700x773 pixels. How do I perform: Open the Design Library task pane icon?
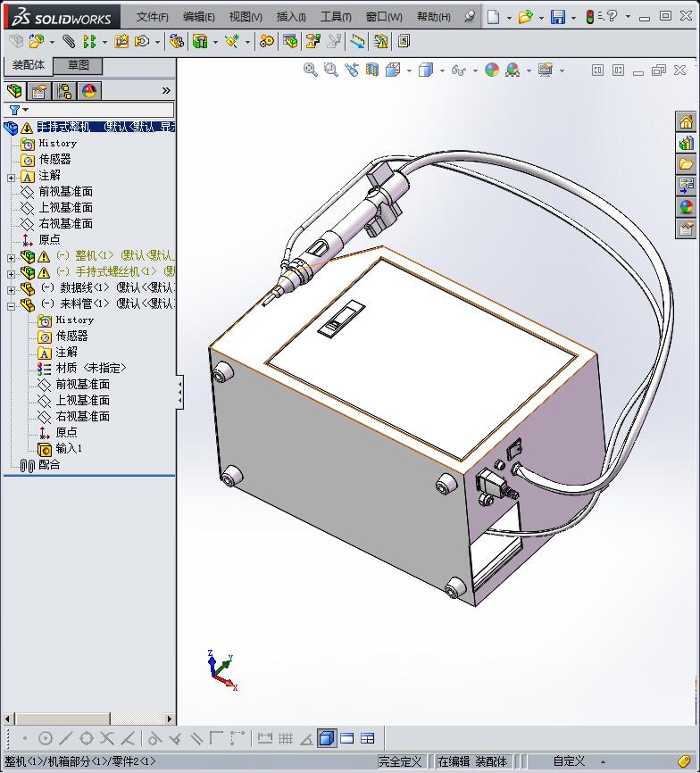687,144
